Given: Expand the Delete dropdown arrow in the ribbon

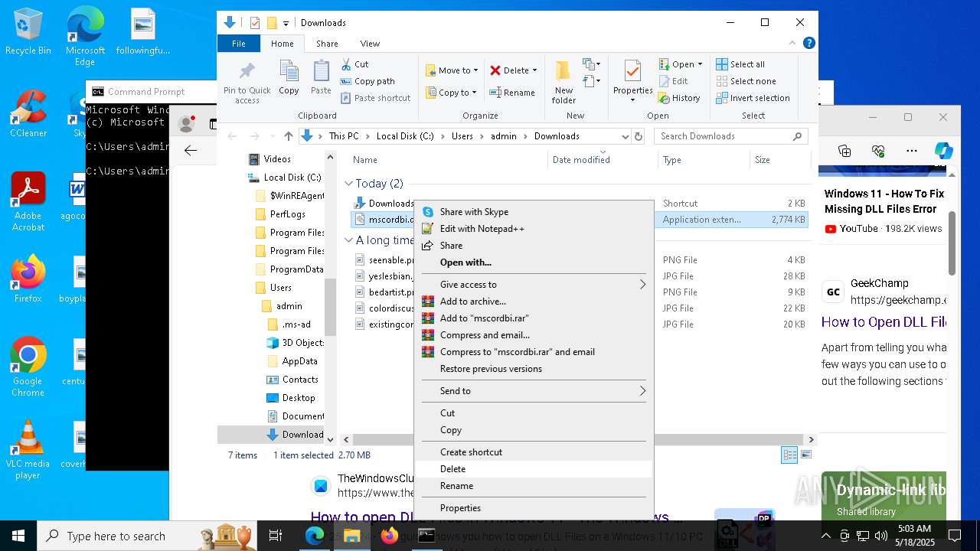Looking at the screenshot, I should [534, 70].
